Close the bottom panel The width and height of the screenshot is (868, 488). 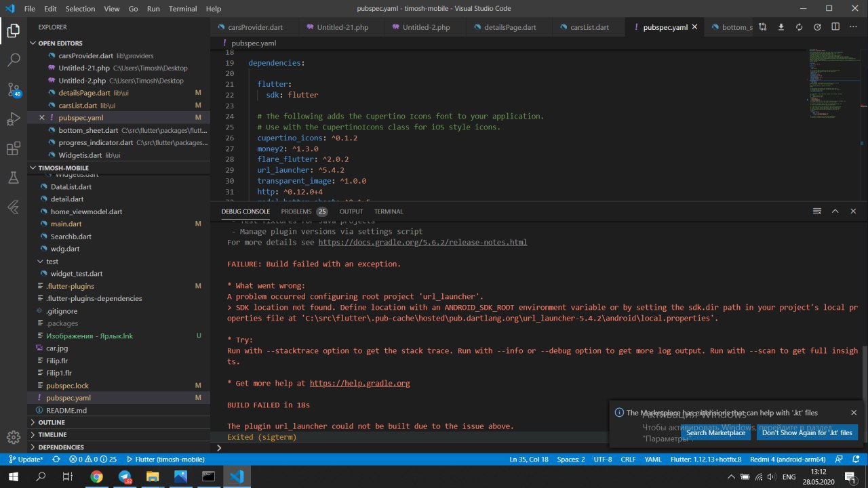(853, 211)
